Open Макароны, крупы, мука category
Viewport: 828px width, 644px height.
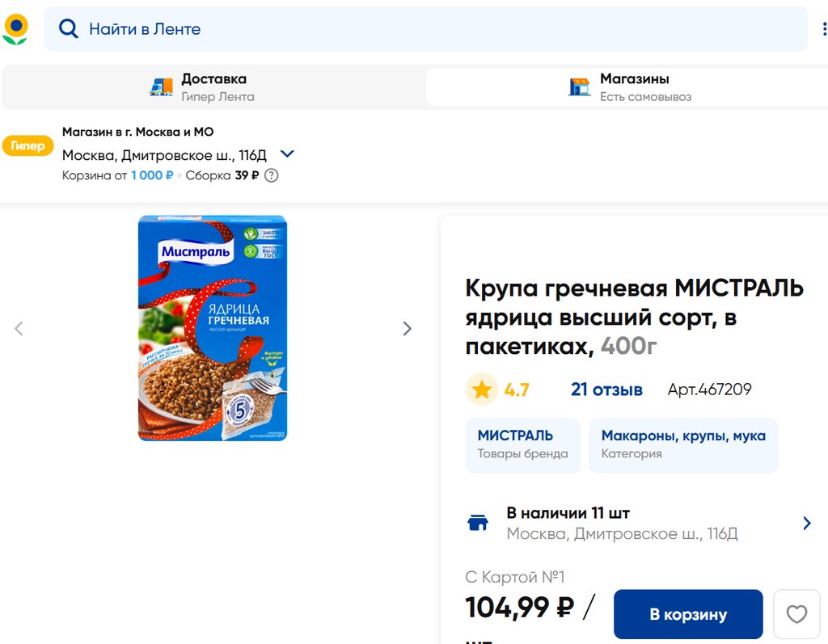[x=683, y=444]
